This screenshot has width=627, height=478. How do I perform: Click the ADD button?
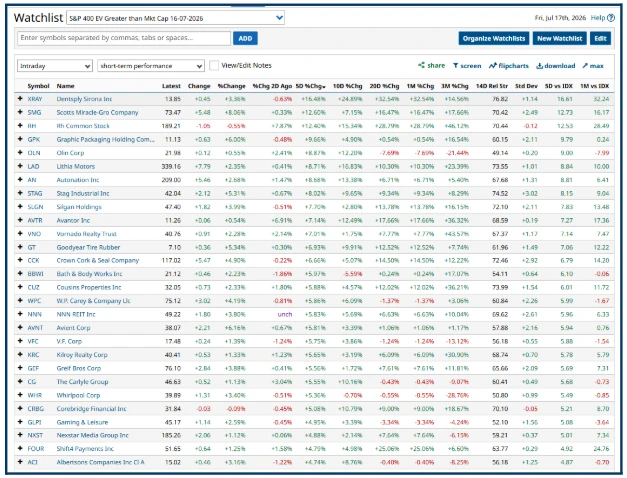pyautogui.click(x=245, y=38)
